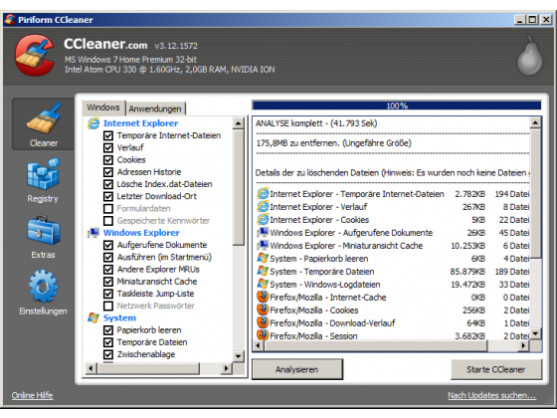Enable the Formulardaten checkbox
This screenshot has width=557, height=418.
tap(108, 208)
